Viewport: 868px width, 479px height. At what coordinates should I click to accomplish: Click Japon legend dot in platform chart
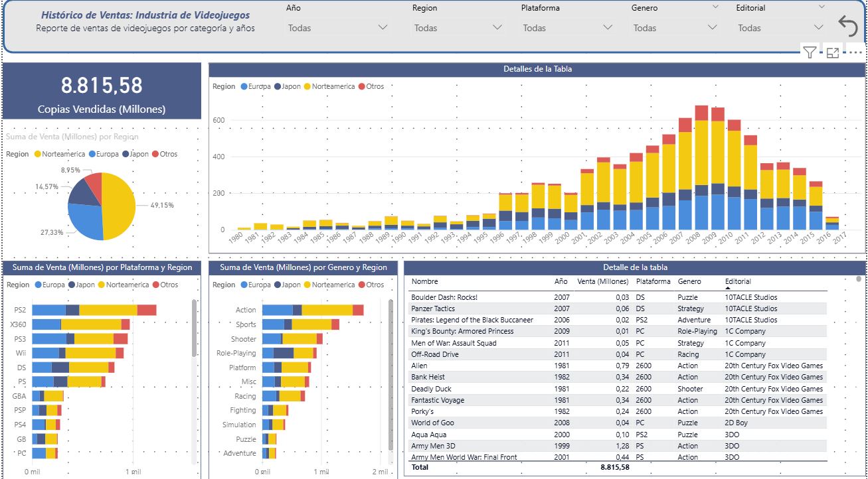pos(71,285)
